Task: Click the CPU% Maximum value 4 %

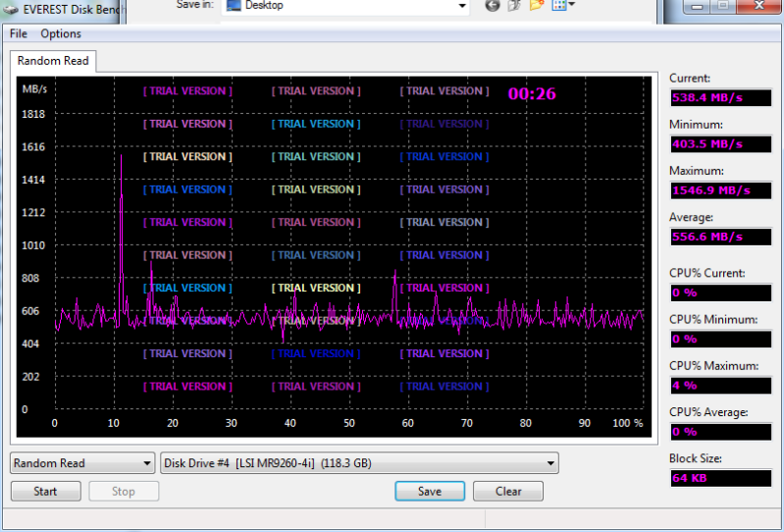Action: (721, 386)
